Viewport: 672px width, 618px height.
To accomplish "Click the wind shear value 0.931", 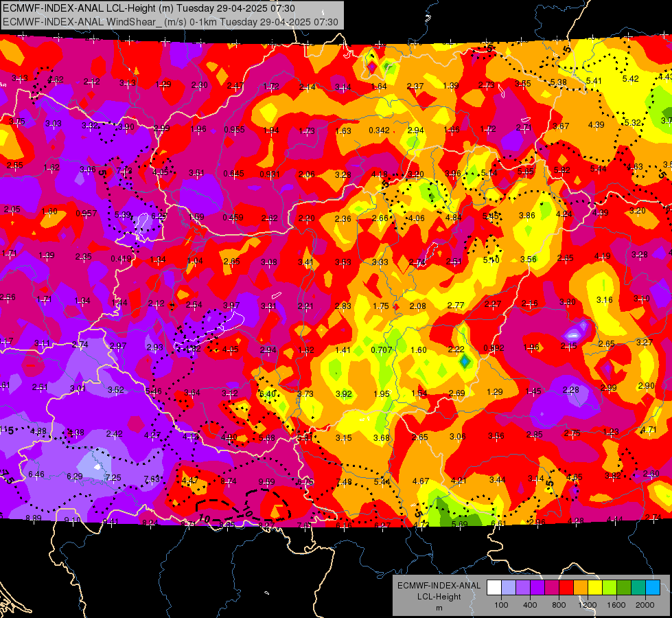I will tap(270, 174).
